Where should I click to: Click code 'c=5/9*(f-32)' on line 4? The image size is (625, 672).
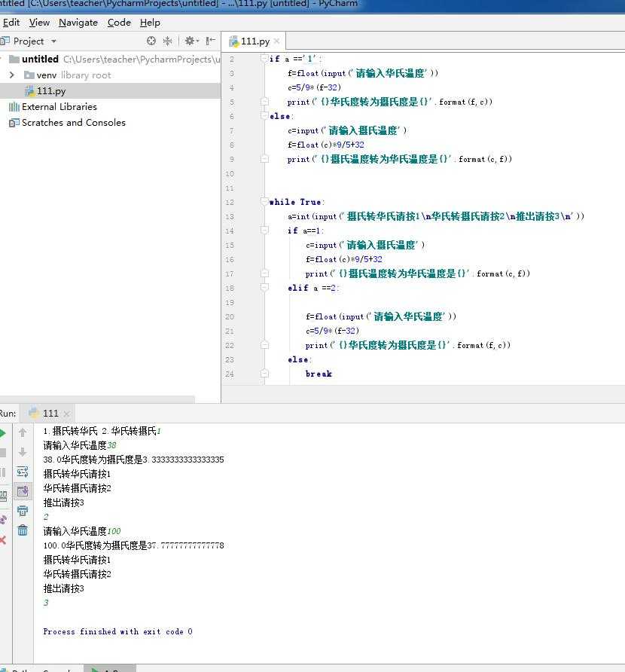tap(314, 87)
